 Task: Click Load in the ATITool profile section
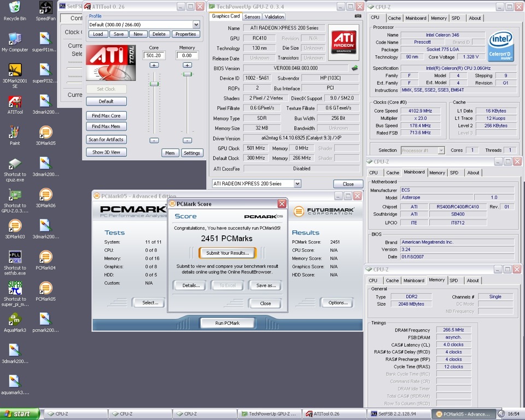click(98, 34)
